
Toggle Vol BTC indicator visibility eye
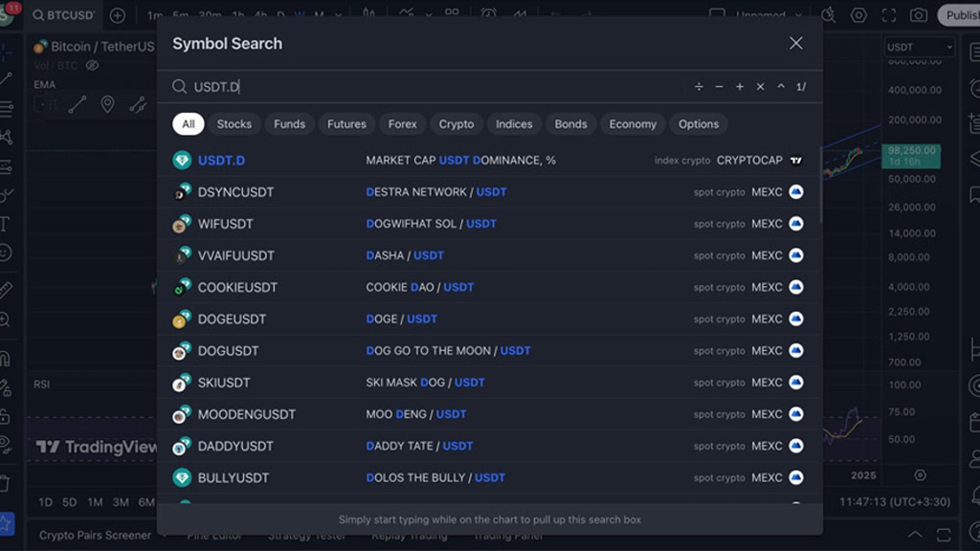click(92, 65)
